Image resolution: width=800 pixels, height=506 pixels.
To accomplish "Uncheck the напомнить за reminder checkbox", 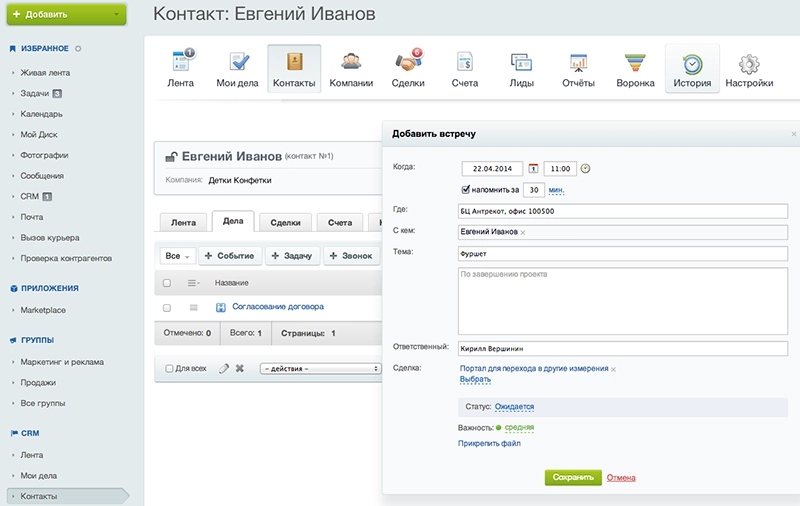I will coord(466,189).
